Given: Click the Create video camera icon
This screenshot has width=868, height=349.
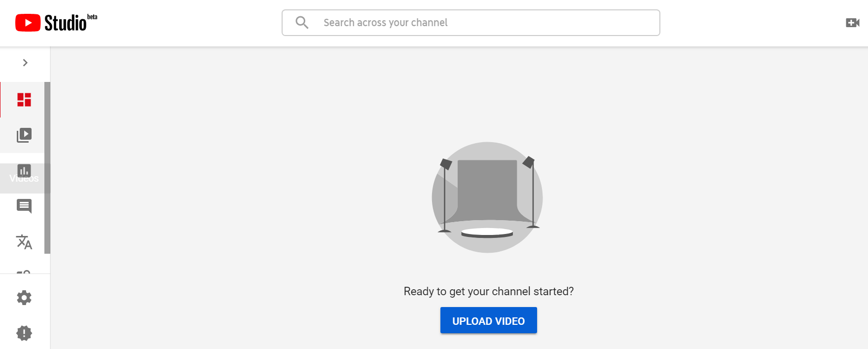Looking at the screenshot, I should click(x=853, y=23).
